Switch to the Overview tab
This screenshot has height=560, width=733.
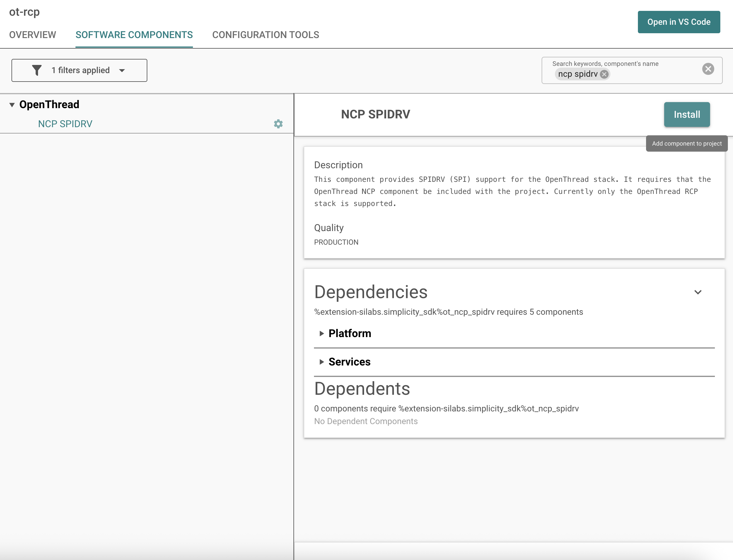(x=33, y=35)
